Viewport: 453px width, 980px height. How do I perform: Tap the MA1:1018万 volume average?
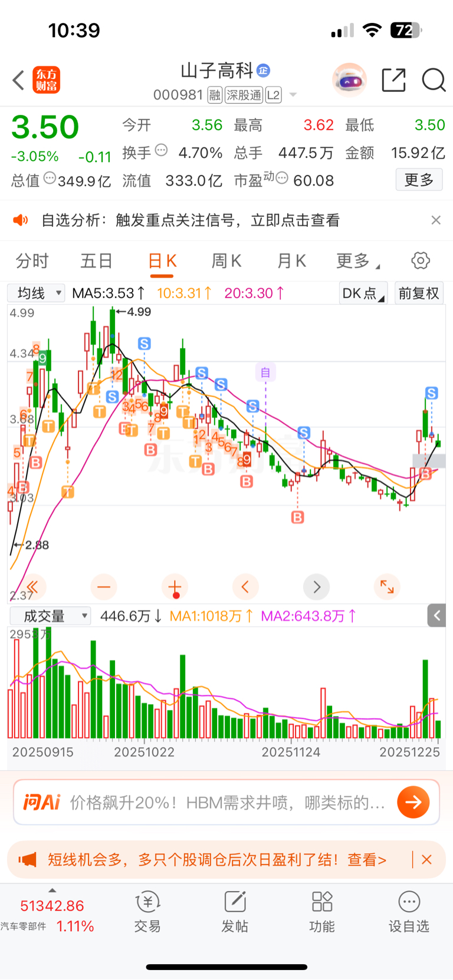[x=211, y=616]
